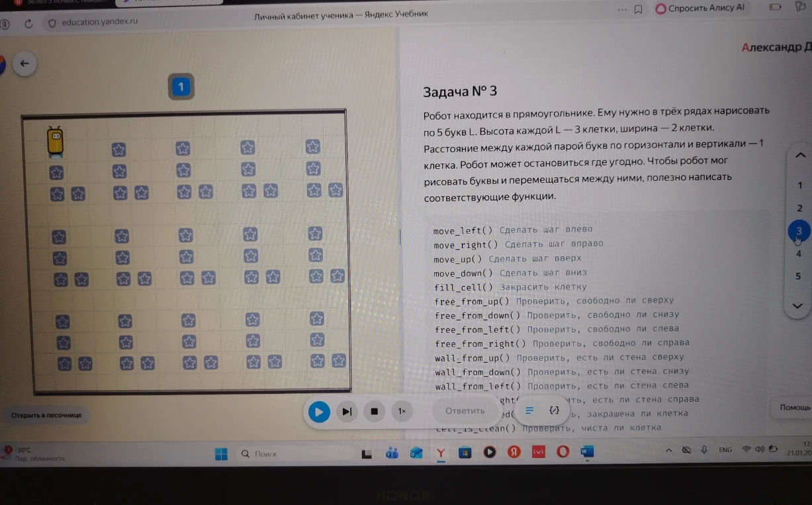
Task: Change the 1× playback speed
Action: point(401,411)
